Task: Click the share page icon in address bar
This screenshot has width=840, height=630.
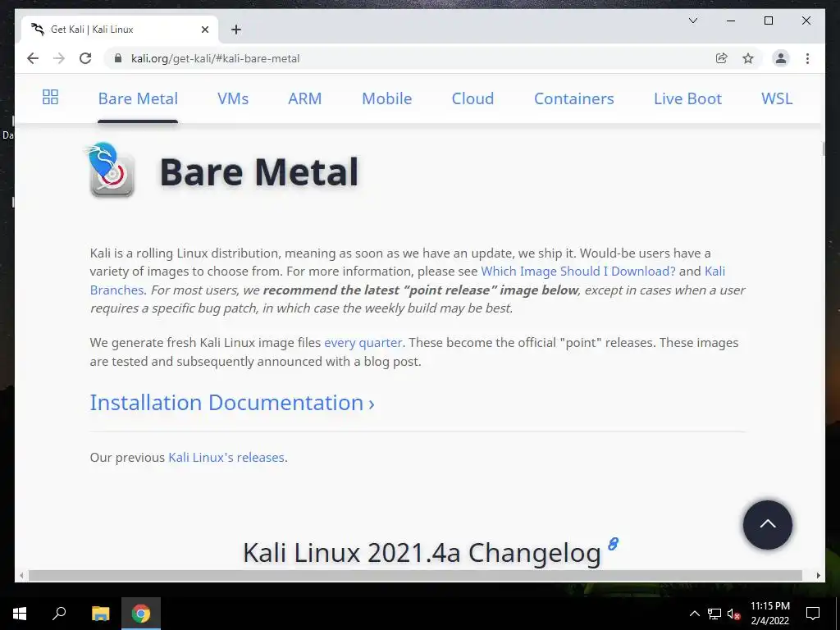Action: click(722, 58)
